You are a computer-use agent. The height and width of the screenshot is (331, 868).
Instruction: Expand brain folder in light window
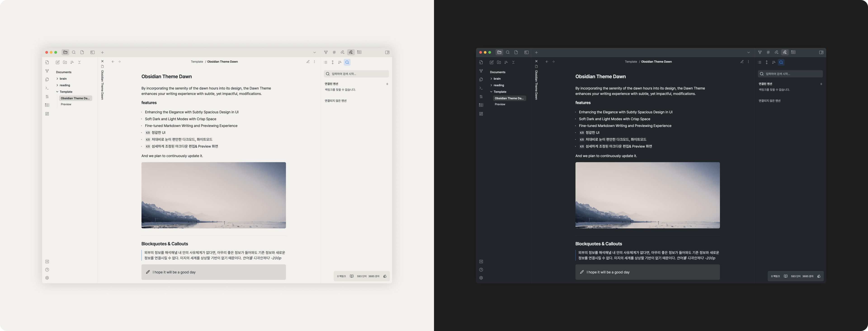(x=63, y=79)
